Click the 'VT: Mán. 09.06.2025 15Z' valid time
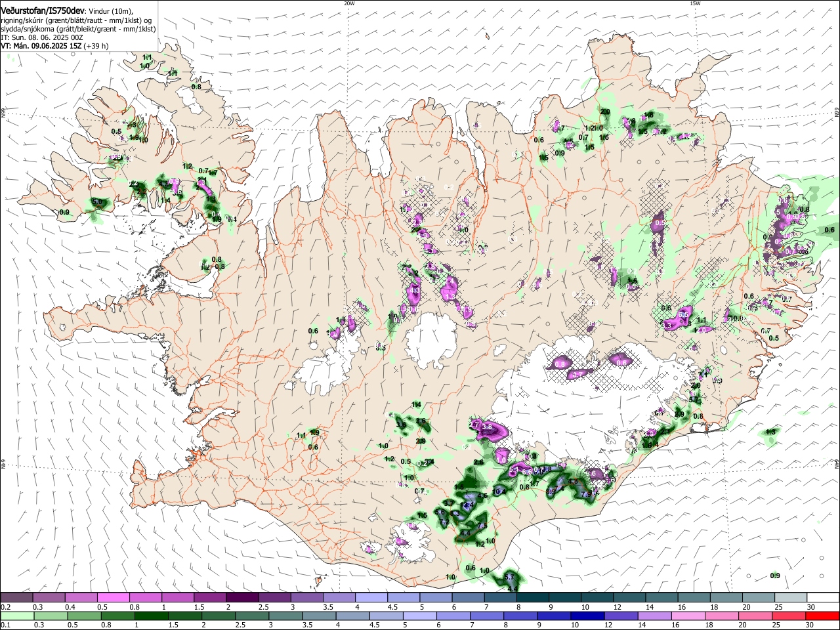Viewport: 840px width, 630px height. click(x=41, y=46)
